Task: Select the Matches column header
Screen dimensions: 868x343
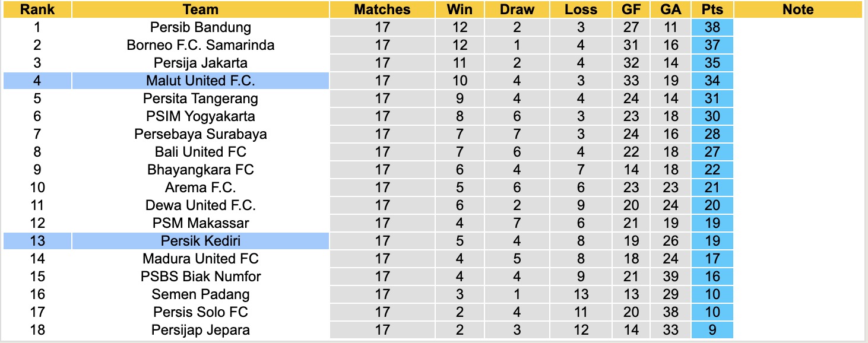Action: click(382, 9)
